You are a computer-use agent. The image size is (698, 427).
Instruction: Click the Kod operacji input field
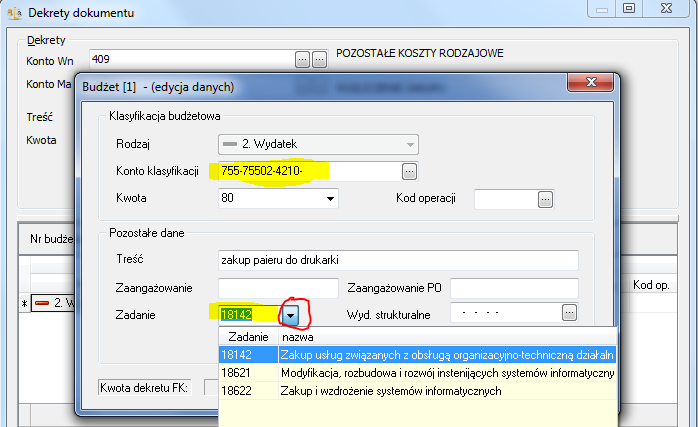coord(506,199)
